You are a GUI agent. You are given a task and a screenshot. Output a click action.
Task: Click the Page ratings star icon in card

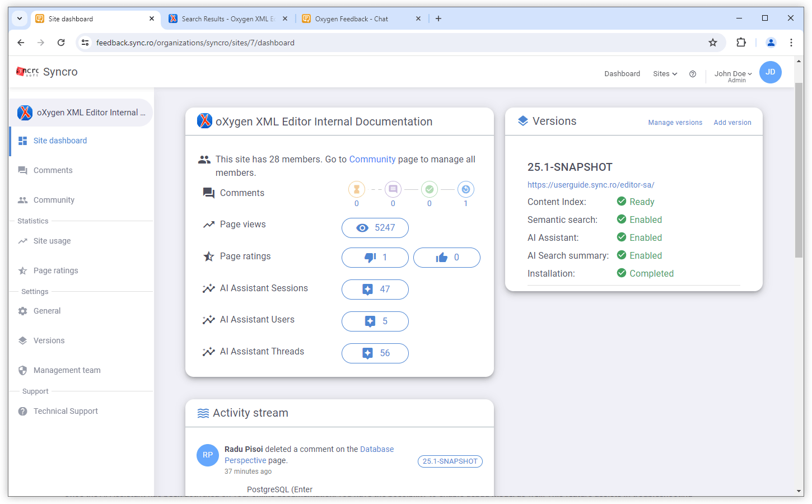(209, 256)
